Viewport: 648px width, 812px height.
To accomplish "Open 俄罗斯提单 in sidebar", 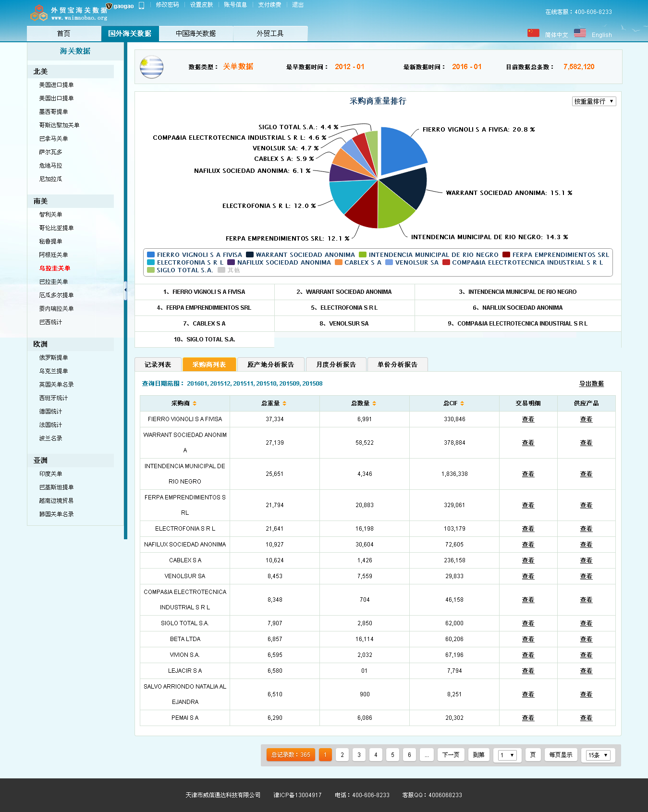I will click(53, 358).
